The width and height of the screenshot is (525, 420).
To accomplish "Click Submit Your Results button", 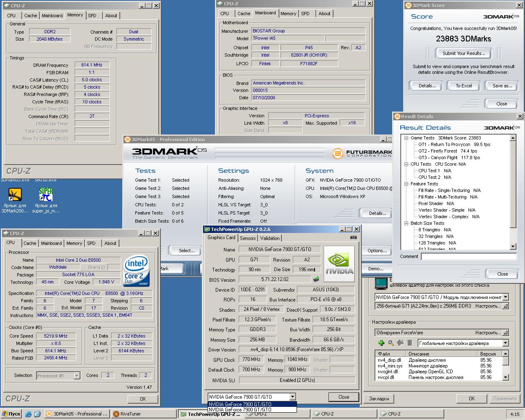I will (x=463, y=53).
